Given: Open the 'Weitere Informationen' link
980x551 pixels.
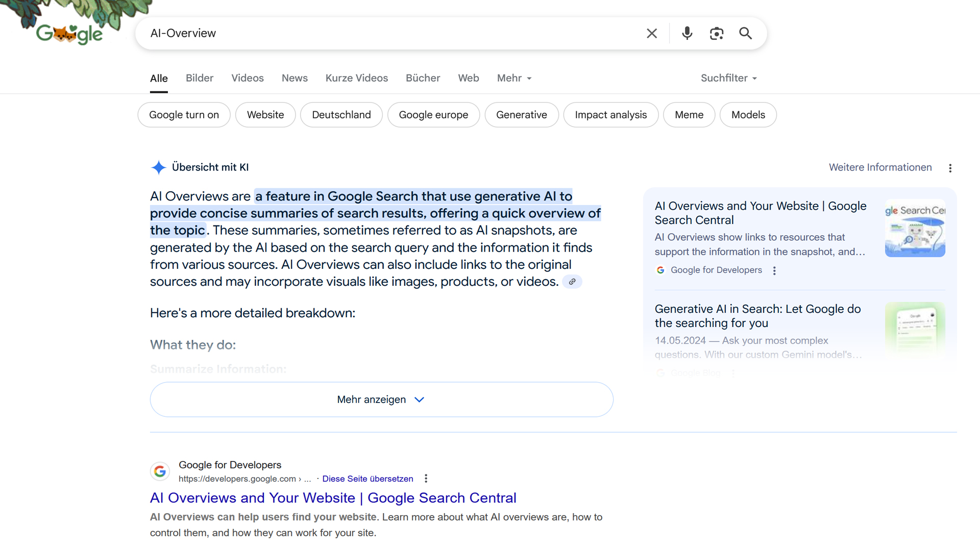Looking at the screenshot, I should [x=880, y=167].
